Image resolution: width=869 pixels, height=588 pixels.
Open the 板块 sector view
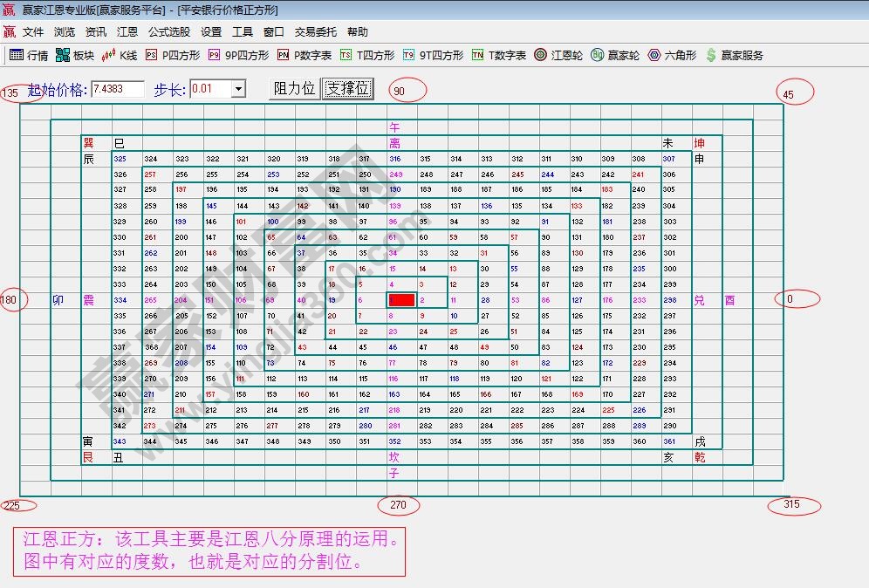pos(74,55)
